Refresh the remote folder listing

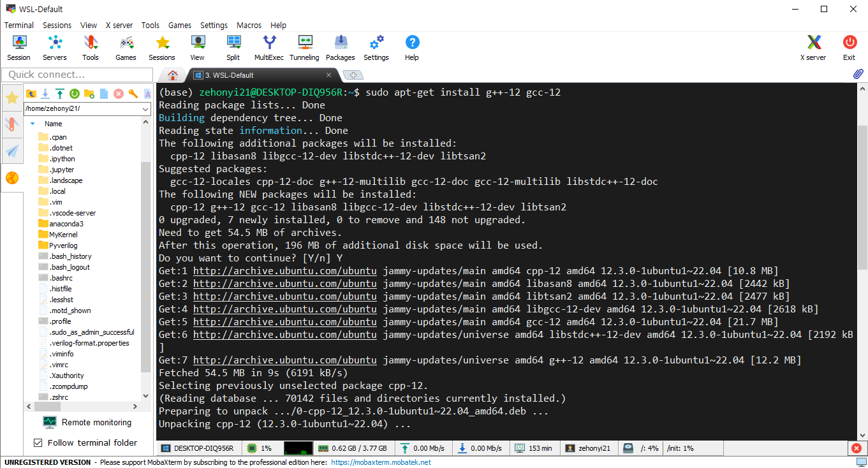(75, 94)
